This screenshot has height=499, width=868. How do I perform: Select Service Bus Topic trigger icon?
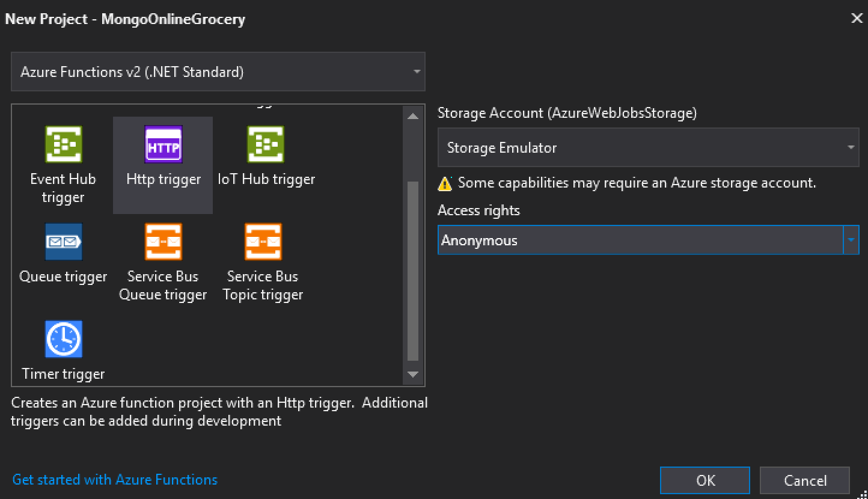(263, 242)
